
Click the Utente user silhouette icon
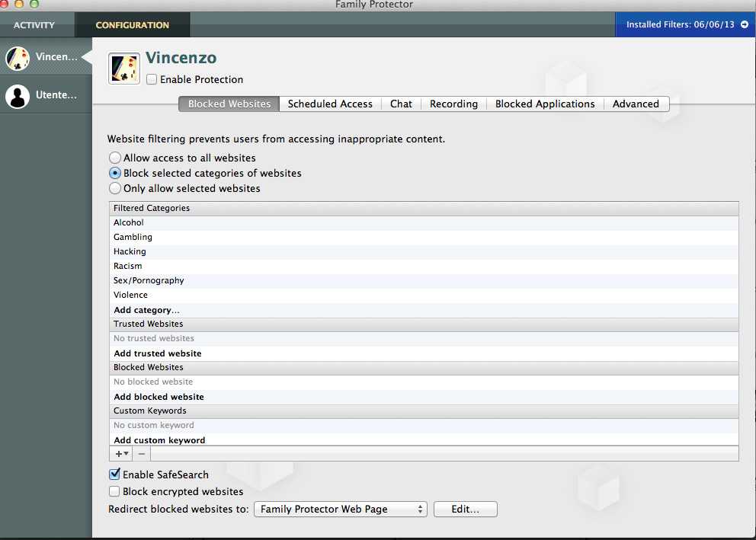pos(18,96)
